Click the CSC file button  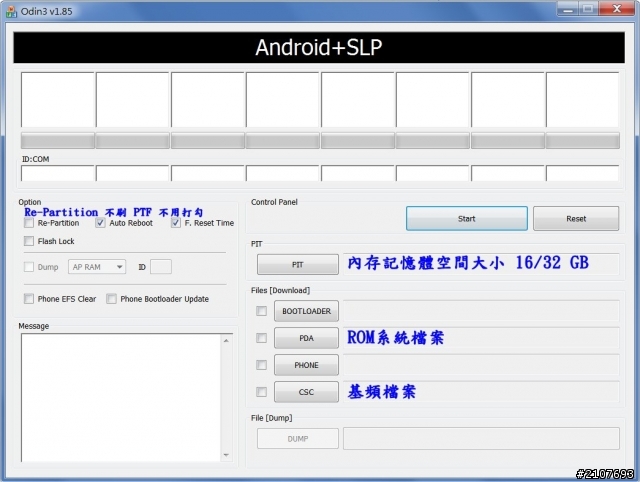point(306,392)
